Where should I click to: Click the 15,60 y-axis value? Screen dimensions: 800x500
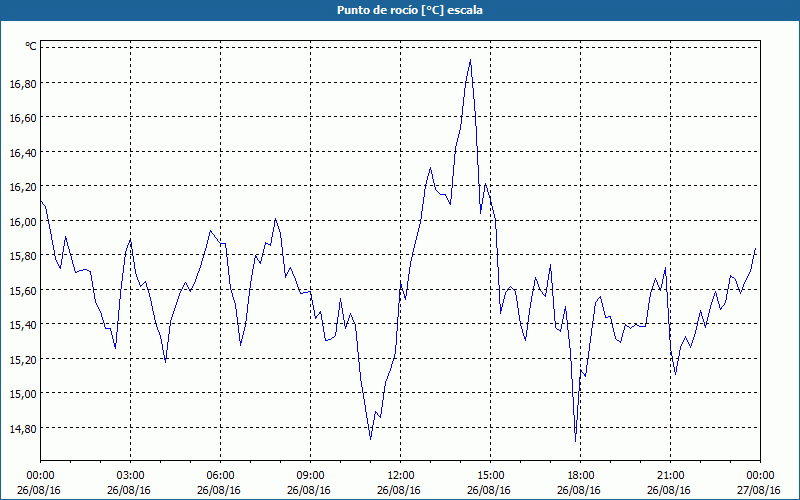23,290
